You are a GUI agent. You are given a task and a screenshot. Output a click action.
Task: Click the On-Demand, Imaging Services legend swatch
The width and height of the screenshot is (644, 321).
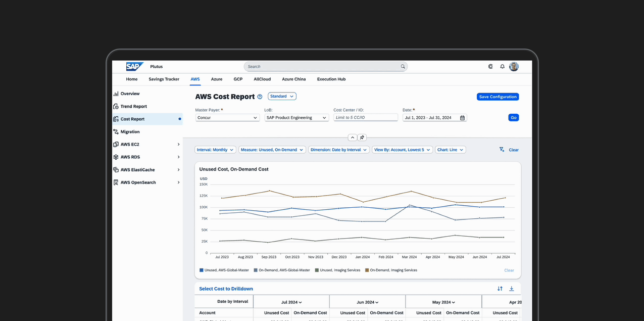coord(367,270)
